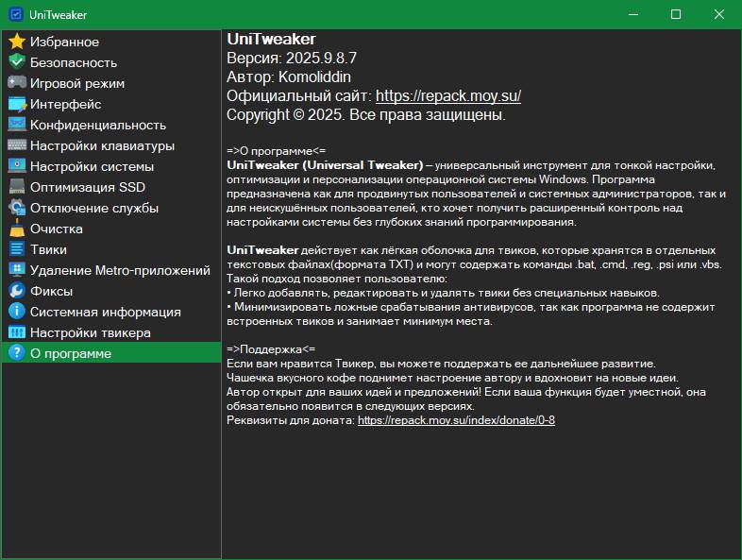Open the donate link repack.moy.su/index/donate/0-8
Screen dimensions: 742x560
(x=456, y=420)
